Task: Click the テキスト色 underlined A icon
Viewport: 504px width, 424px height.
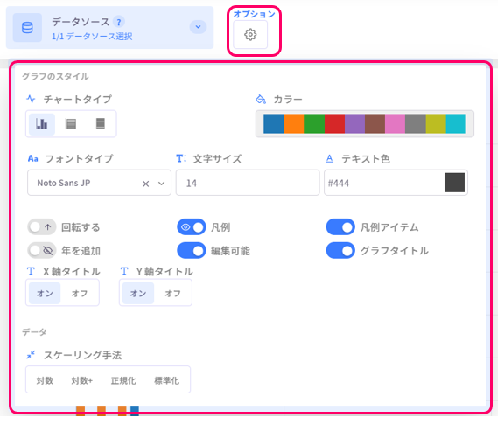Action: tap(330, 159)
